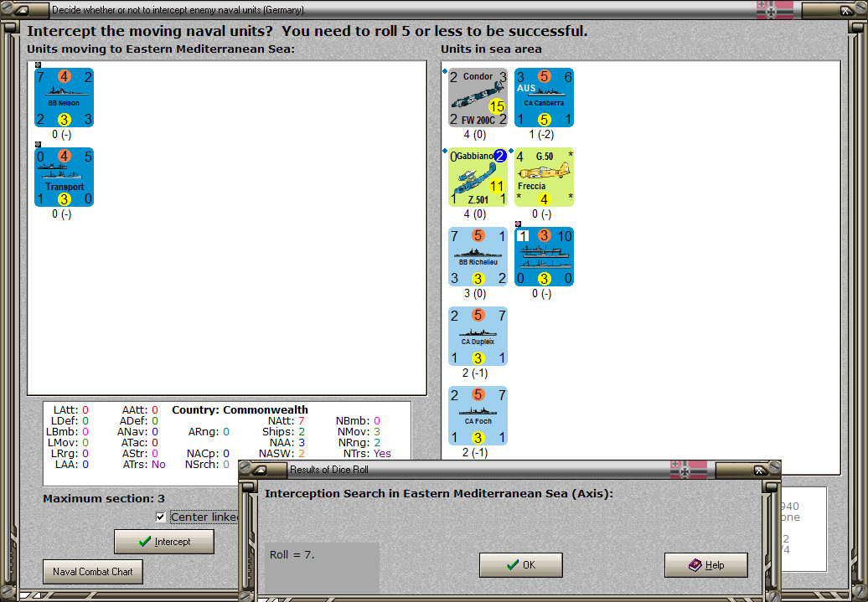Click the 'NMov: 3' stat value
Screen dimensions: 868x602
359,431
